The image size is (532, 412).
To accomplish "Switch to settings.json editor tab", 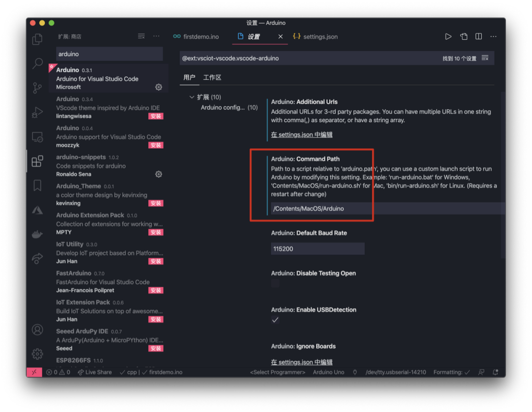I will [316, 36].
